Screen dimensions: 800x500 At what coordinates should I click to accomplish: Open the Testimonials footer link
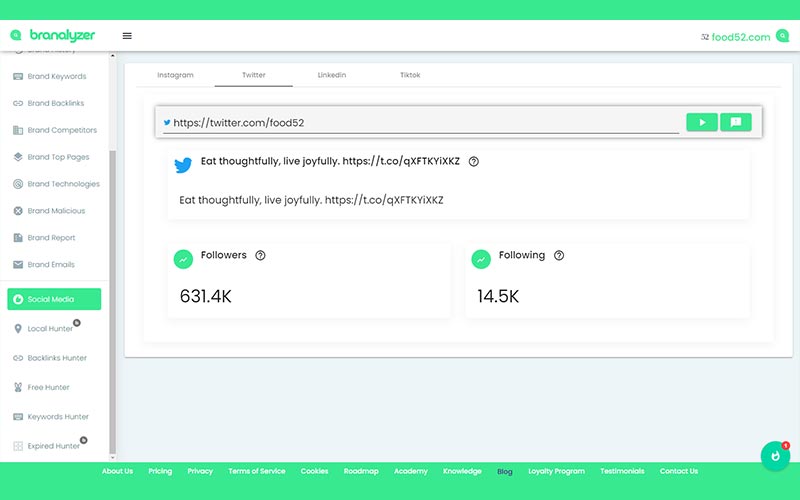pyautogui.click(x=622, y=471)
